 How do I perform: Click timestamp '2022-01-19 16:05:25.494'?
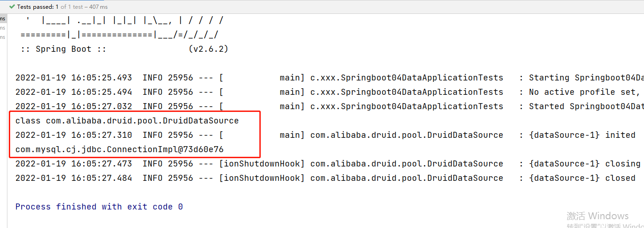74,92
